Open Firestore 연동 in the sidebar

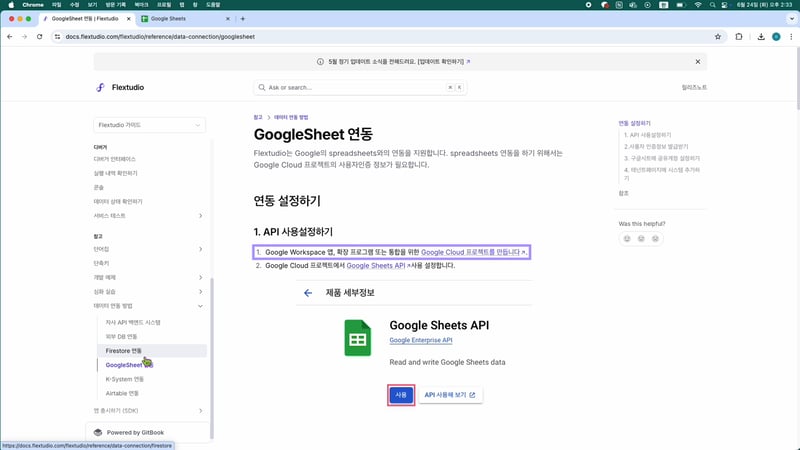152,351
